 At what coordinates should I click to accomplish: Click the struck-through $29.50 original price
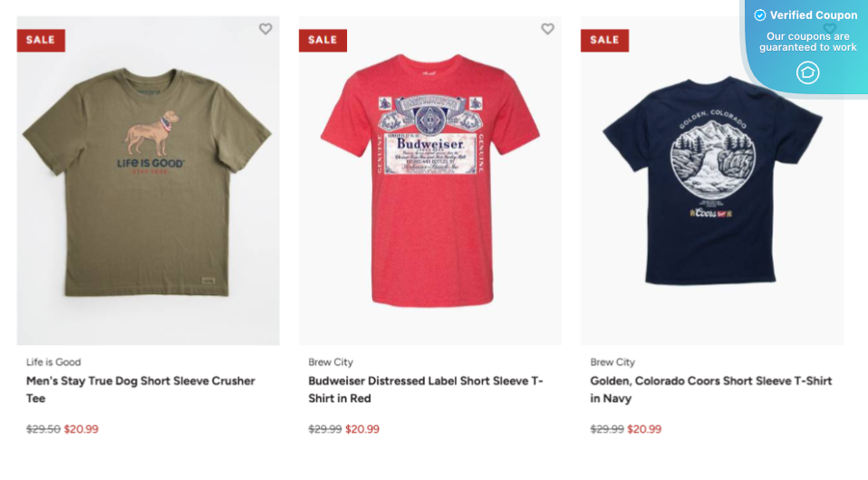43,429
